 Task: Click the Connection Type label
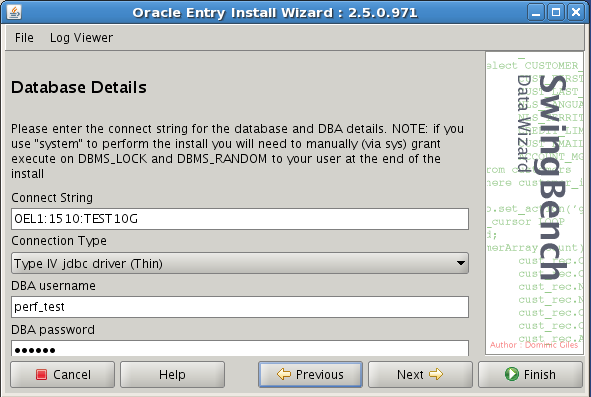click(59, 241)
